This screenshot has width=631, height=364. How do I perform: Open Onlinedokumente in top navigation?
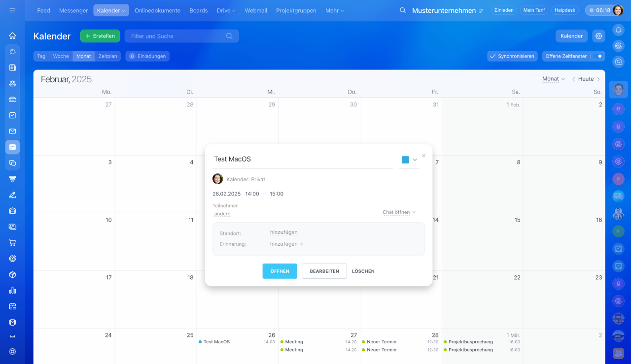[x=157, y=10]
